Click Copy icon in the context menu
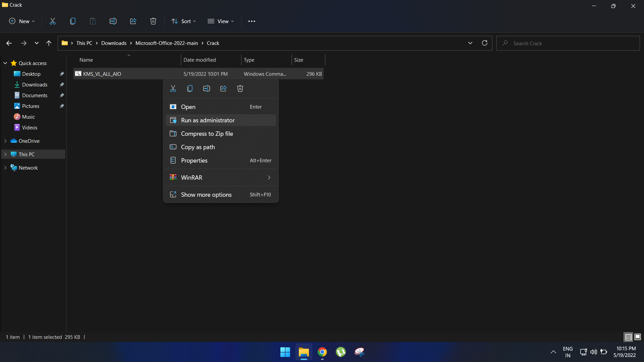Screen dimensions: 644x362 click(190, 88)
